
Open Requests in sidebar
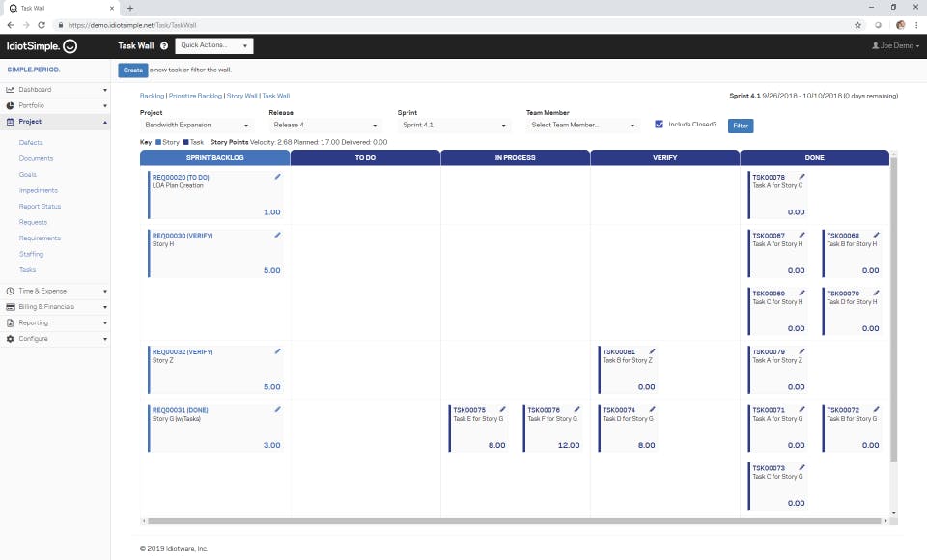[x=33, y=222]
